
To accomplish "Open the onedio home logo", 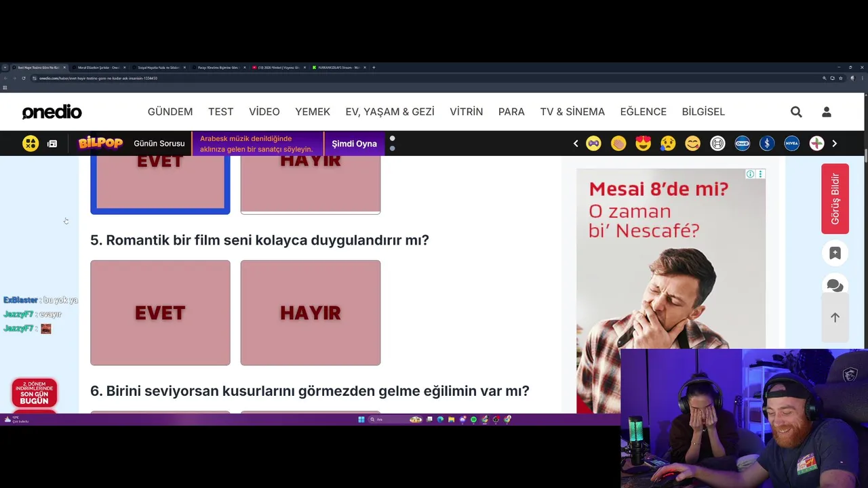I will pyautogui.click(x=52, y=112).
